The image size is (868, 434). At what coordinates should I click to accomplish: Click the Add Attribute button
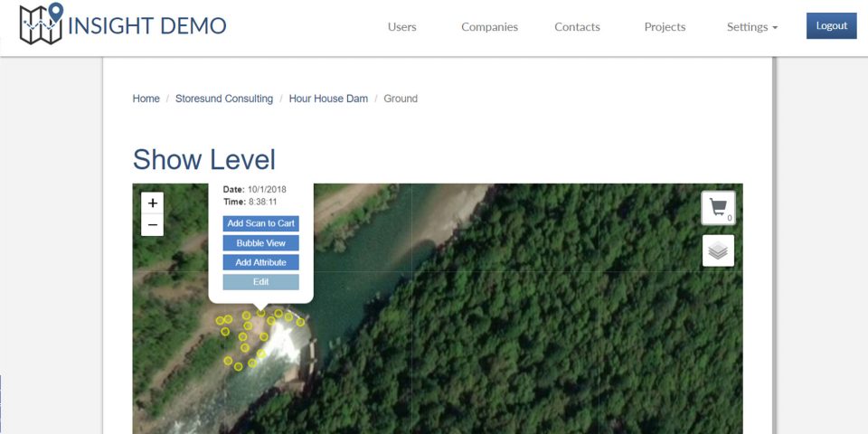click(x=260, y=262)
